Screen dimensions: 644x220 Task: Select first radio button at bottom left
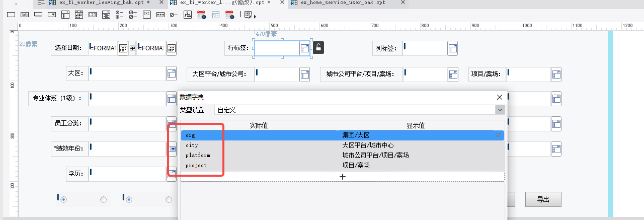(63, 200)
